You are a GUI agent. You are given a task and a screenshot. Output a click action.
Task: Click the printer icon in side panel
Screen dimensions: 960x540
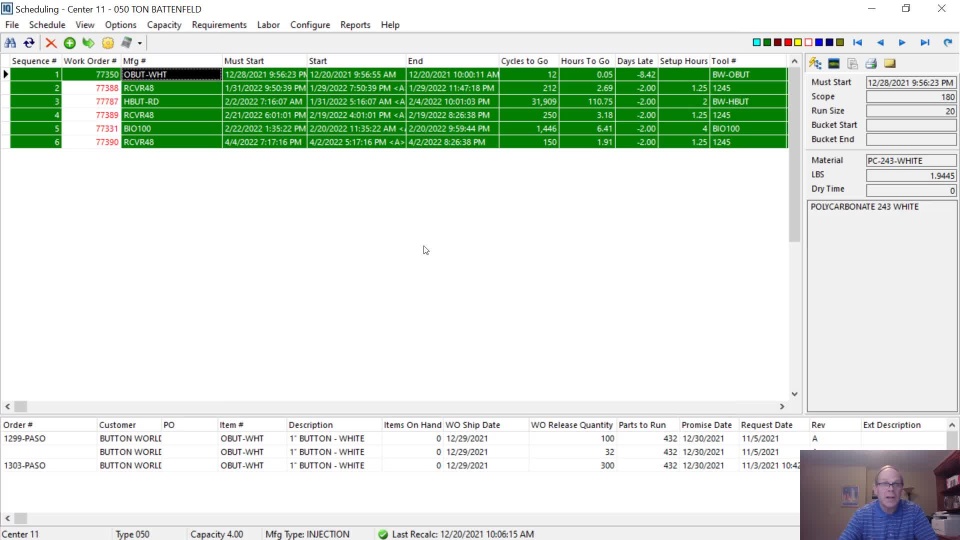(871, 63)
